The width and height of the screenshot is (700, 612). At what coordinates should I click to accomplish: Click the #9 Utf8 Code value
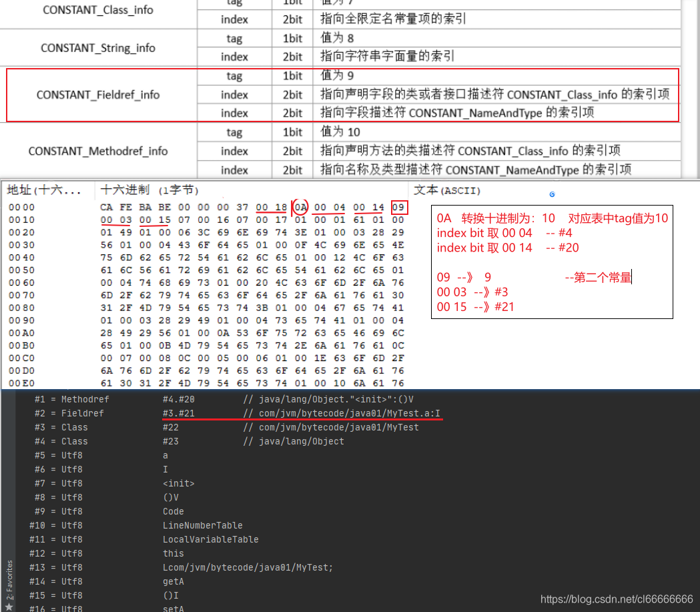[x=173, y=512]
